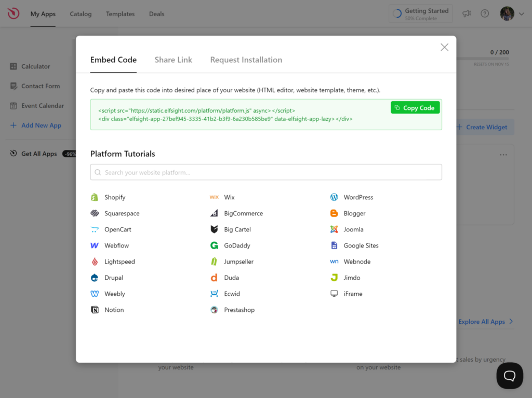This screenshot has width=532, height=398.
Task: Click the Copy Code button
Action: pos(415,107)
